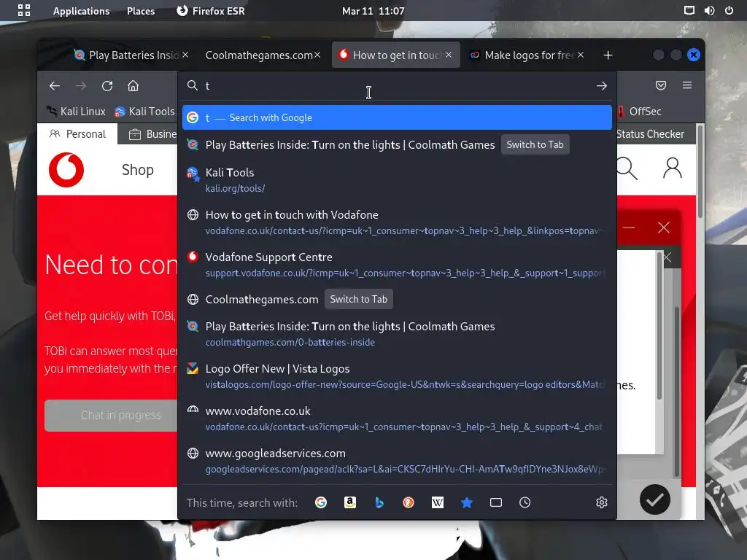Click the OffSec bookmark

coord(639,112)
